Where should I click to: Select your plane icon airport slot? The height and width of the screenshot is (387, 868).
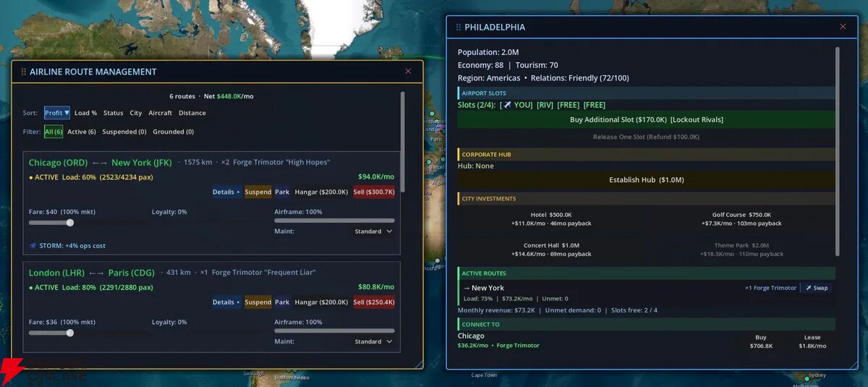click(x=517, y=105)
